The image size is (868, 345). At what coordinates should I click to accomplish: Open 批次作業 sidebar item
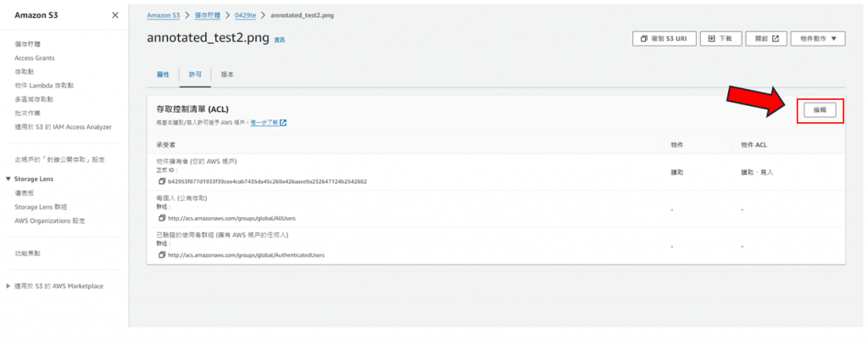(x=28, y=113)
